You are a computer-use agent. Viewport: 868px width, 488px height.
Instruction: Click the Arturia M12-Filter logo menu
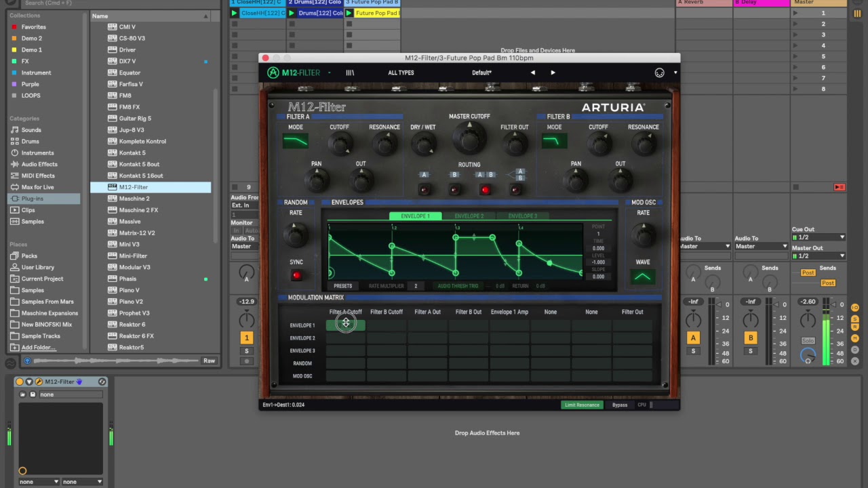294,73
